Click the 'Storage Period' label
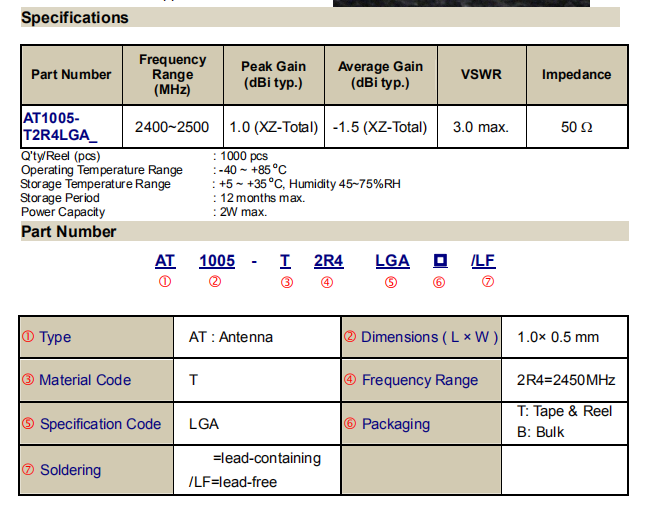The width and height of the screenshot is (651, 509). 60,198
